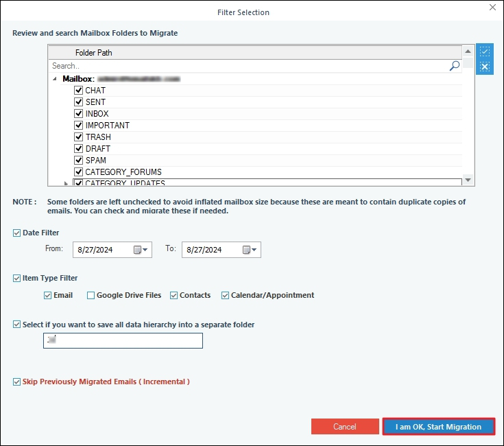Toggle Skip Previously Migrated Emails checkbox

point(16,382)
